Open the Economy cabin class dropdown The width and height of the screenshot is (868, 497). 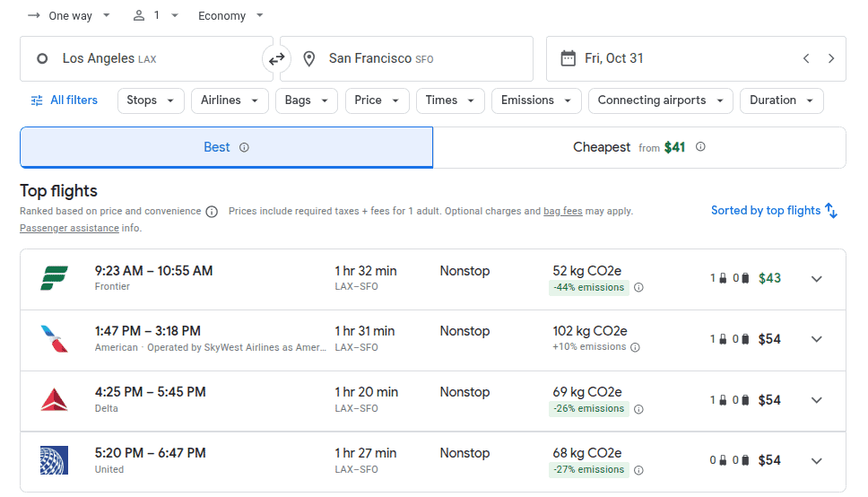230,15
